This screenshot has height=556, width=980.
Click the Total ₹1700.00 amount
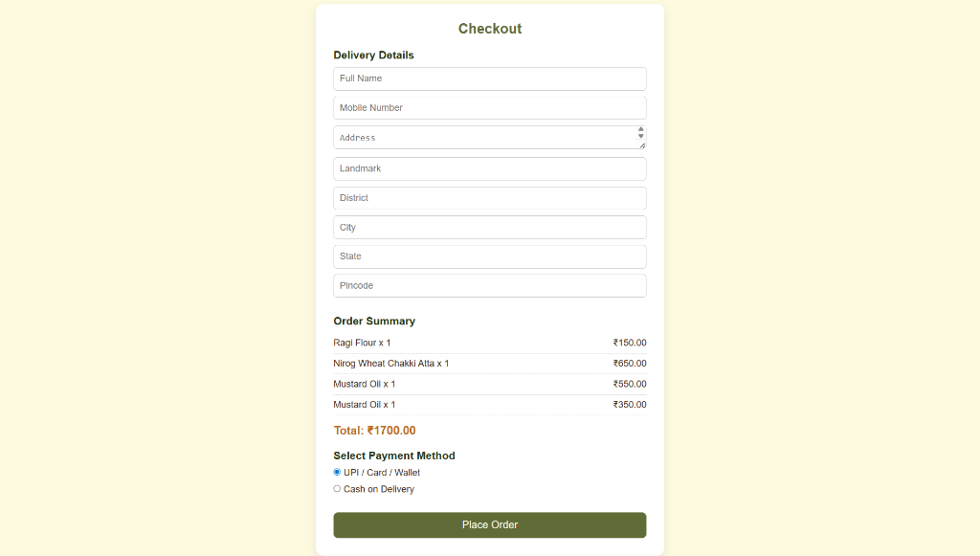click(374, 431)
